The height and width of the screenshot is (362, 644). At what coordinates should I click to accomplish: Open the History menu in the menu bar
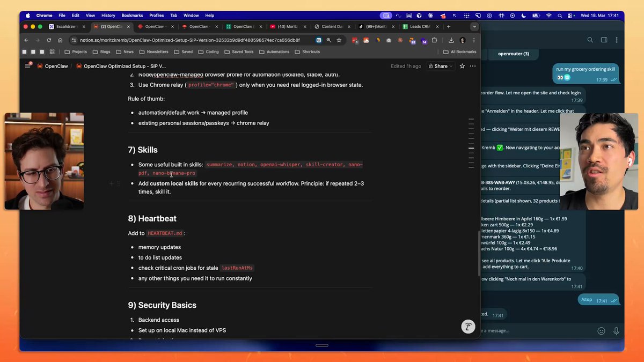tap(108, 15)
